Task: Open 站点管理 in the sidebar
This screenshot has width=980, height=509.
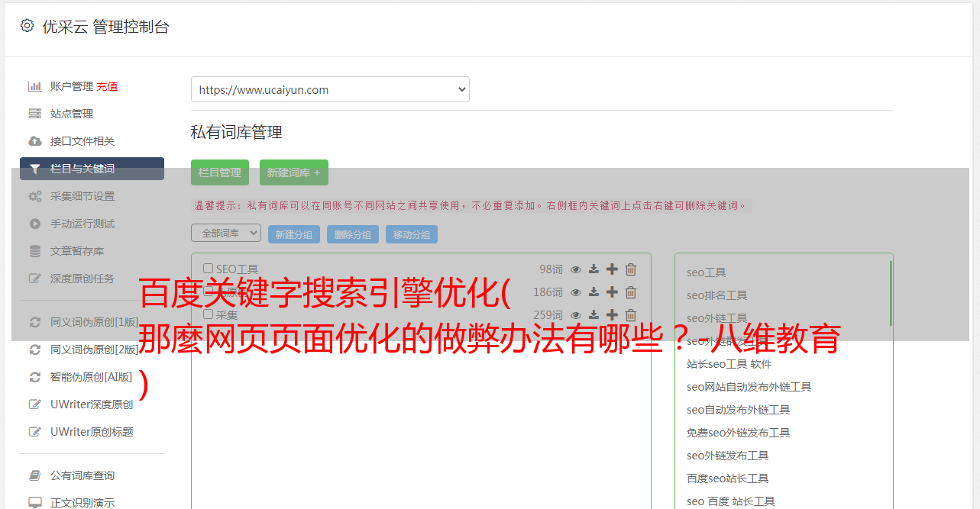Action: pos(72,114)
